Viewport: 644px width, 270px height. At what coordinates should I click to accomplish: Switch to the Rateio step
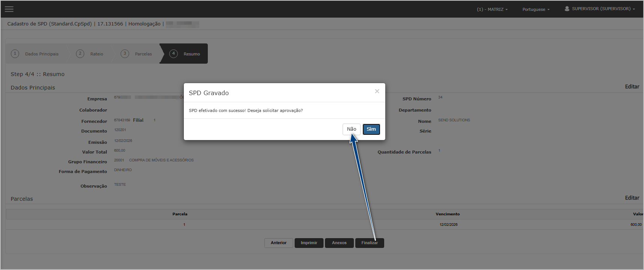tap(97, 54)
